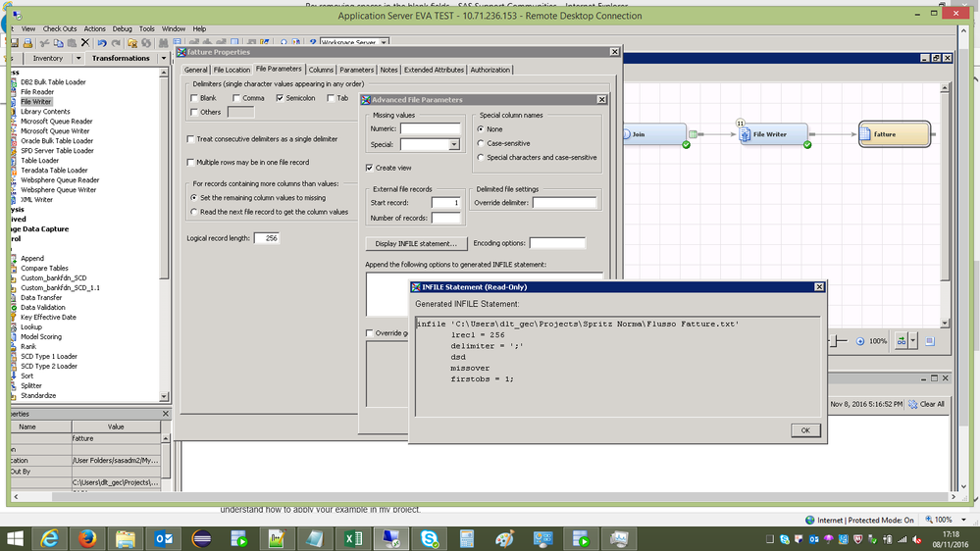This screenshot has height=551, width=980.
Task: Open Excel from the taskbar
Action: pyautogui.click(x=353, y=538)
